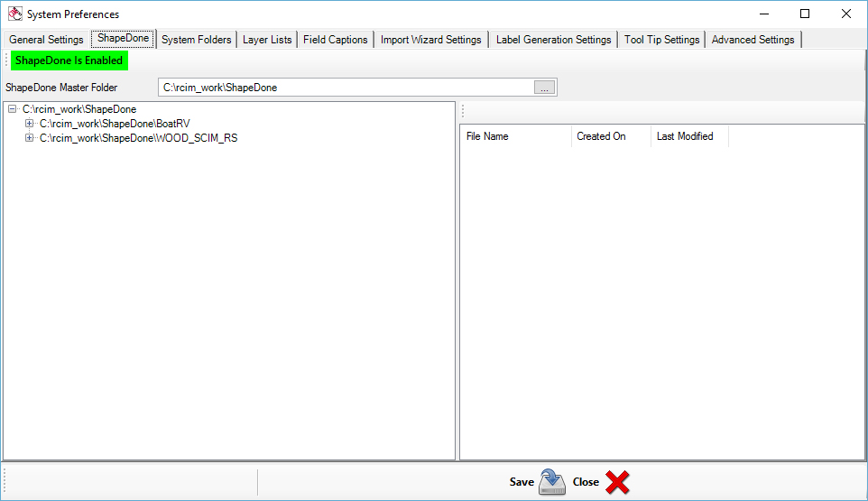Close the window with title bar X
The width and height of the screenshot is (868, 501).
[x=845, y=14]
